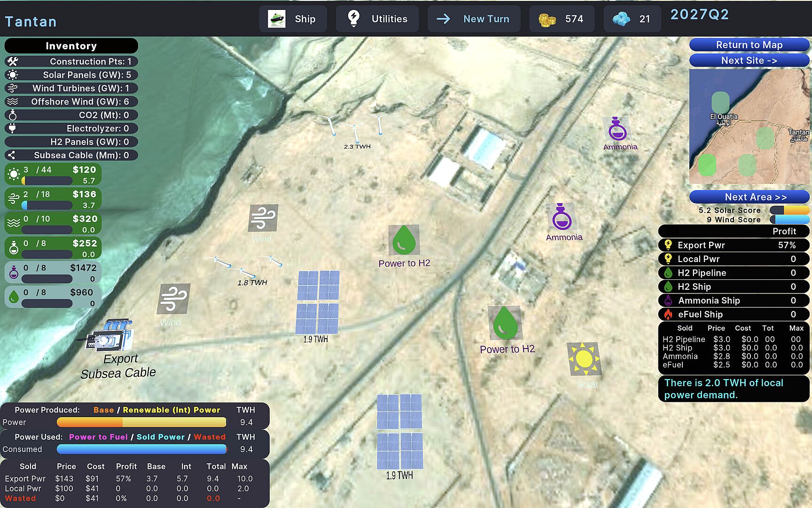
Task: Click Return to Map button
Action: [749, 45]
